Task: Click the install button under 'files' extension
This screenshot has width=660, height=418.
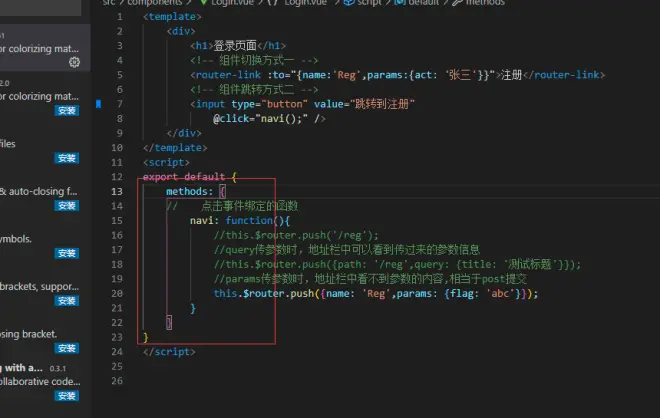Action: pyautogui.click(x=67, y=158)
